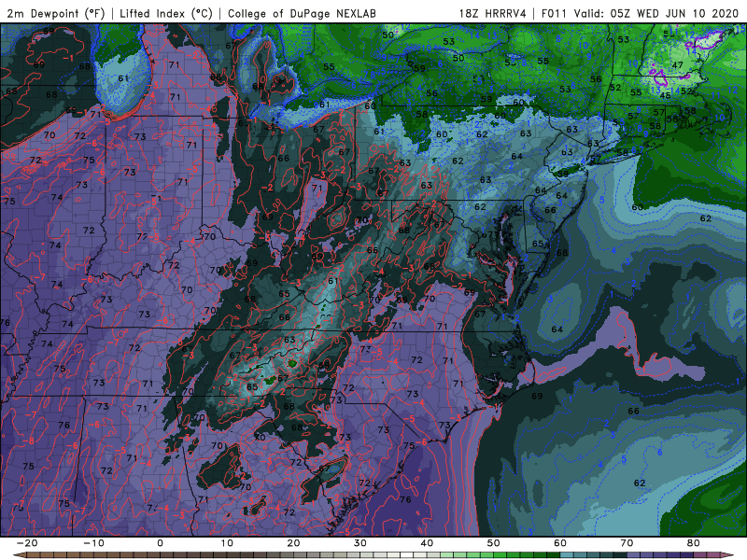Viewport: 747px width, 560px height.
Task: Click the "05Z WED JUN 10 2020" valid time
Action: coord(674,13)
